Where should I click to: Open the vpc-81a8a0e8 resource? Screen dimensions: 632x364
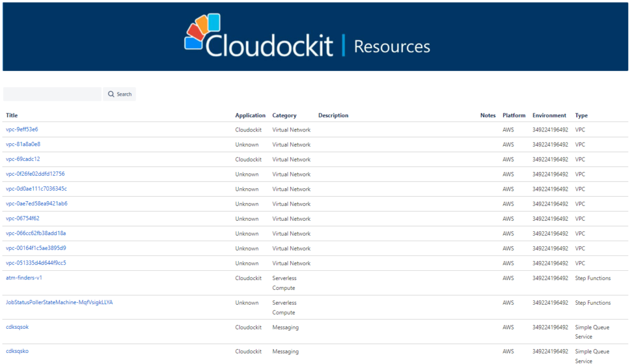23,144
